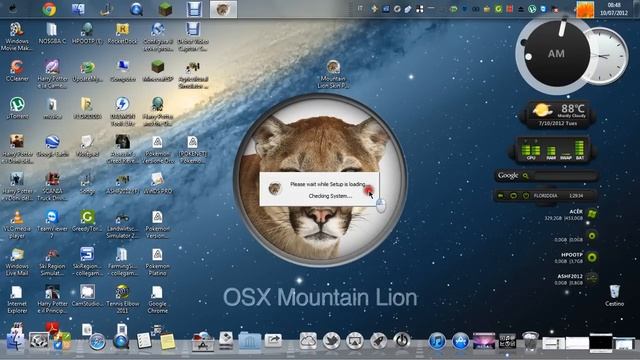This screenshot has height=360, width=640.
Task: Open Google Chrome desktop file icon
Action: 158,300
